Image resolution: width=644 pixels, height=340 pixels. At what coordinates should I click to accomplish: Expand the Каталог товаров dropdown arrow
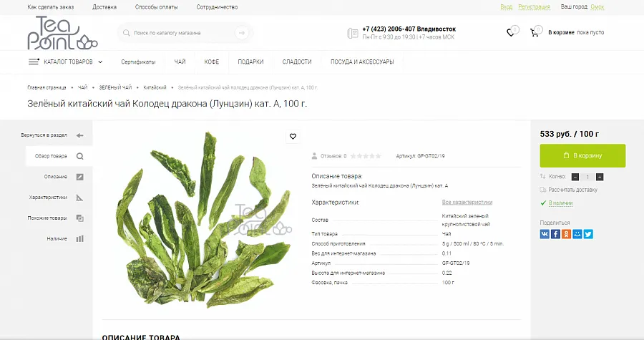[100, 62]
